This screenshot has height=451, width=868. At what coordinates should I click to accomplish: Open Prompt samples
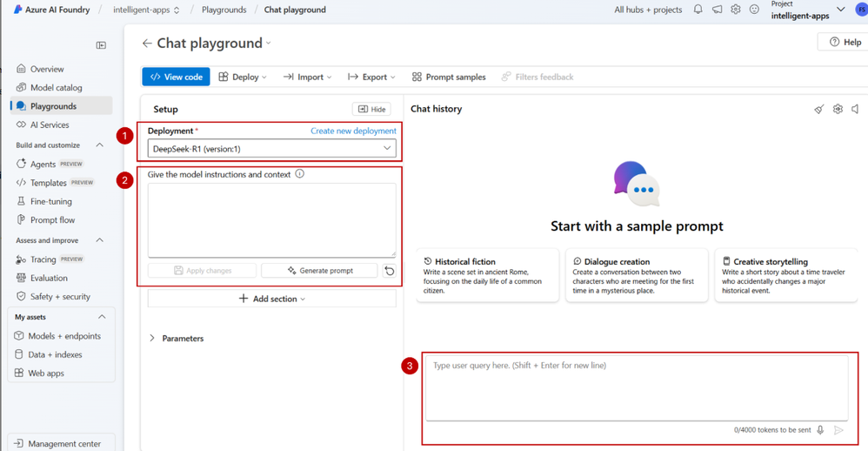click(449, 77)
